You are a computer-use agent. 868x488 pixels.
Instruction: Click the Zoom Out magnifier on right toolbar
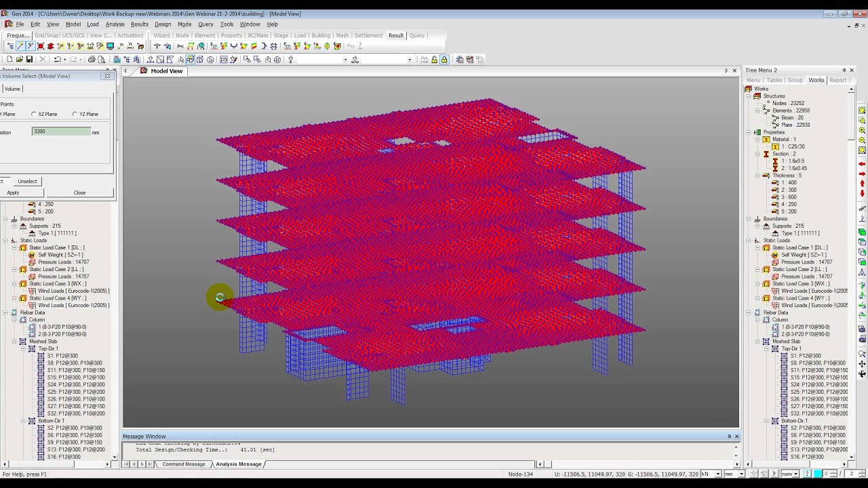tap(862, 140)
